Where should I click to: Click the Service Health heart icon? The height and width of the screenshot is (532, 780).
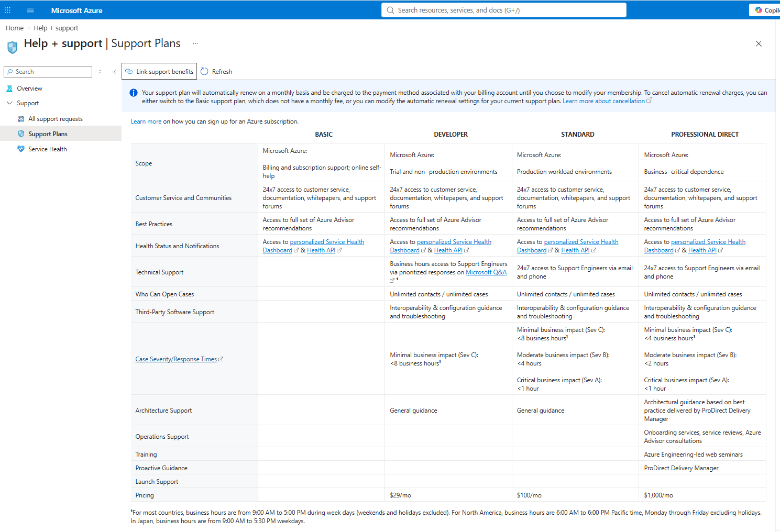pyautogui.click(x=21, y=149)
